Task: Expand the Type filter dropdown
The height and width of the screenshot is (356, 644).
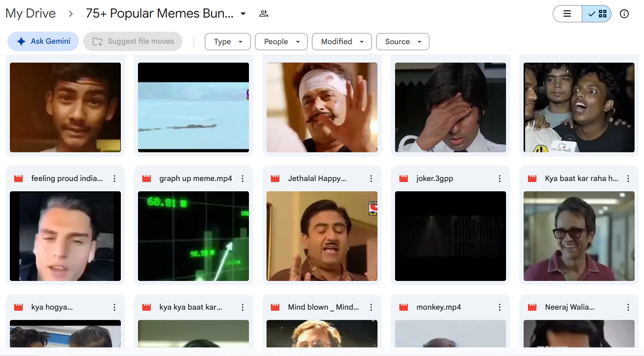Action: [x=228, y=42]
